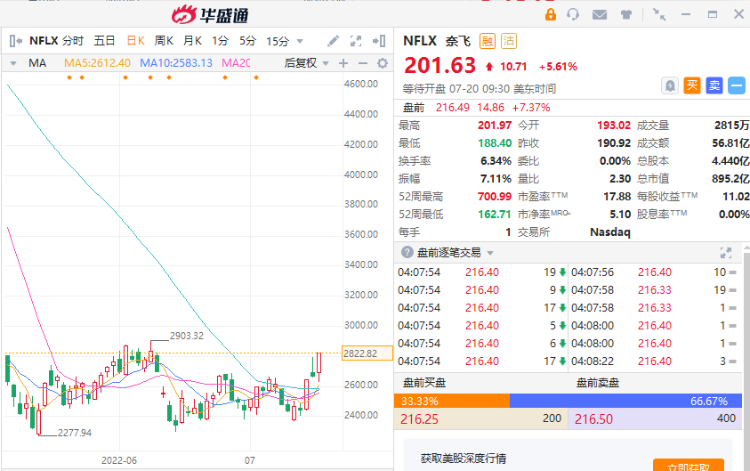Collapse the right quote panel
This screenshot has width=750, height=471.
tap(379, 41)
